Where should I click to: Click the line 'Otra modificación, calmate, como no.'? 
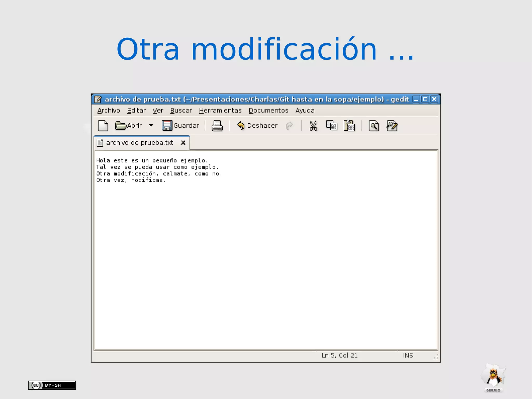pyautogui.click(x=159, y=174)
